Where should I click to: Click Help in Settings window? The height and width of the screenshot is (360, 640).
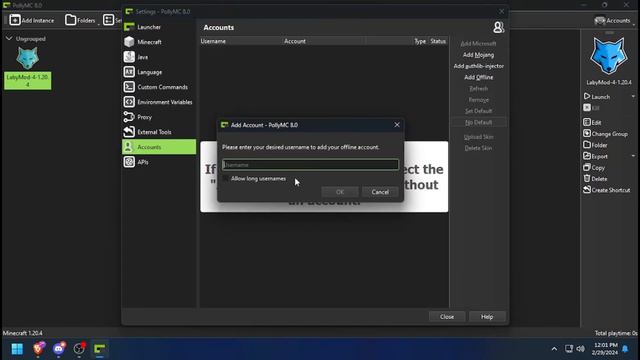tap(487, 317)
